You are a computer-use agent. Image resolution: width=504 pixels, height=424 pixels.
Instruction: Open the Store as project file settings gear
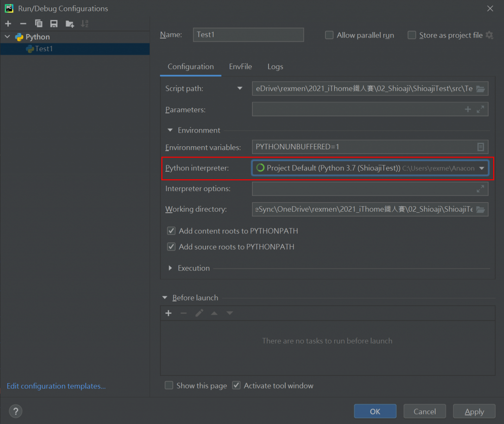click(x=489, y=35)
